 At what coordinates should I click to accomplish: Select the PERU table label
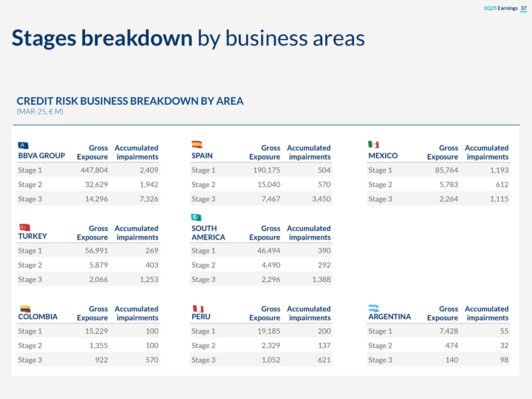point(201,317)
